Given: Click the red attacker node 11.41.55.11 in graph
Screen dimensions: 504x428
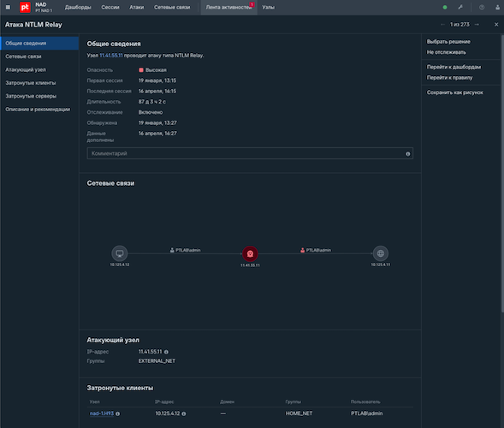Looking at the screenshot, I should (x=250, y=253).
